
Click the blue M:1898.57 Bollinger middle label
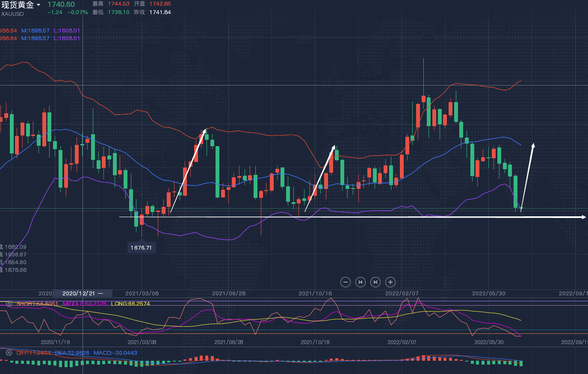(35, 31)
